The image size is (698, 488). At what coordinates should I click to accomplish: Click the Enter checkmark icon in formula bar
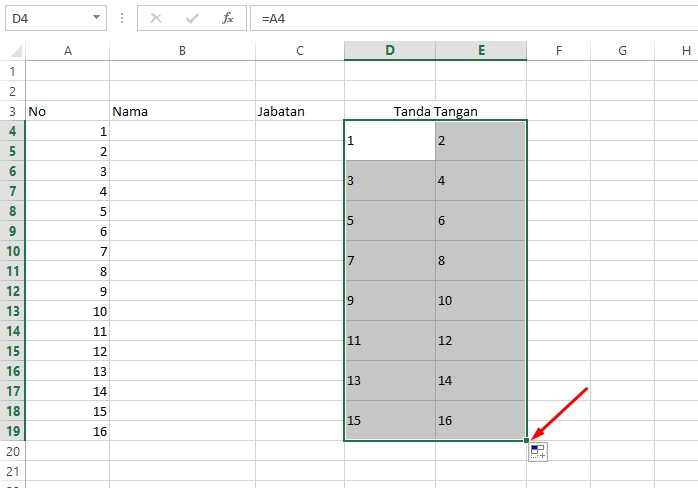click(192, 18)
